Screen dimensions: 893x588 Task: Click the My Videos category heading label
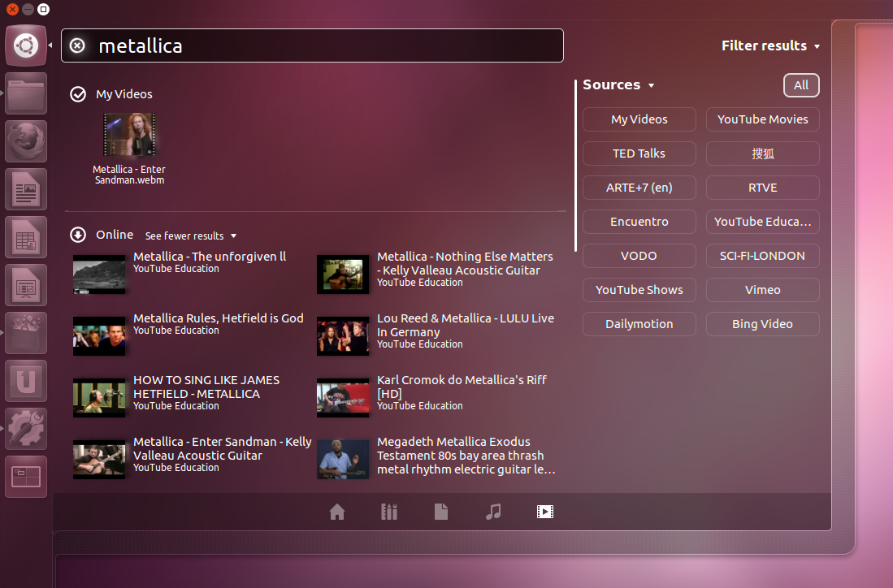124,94
